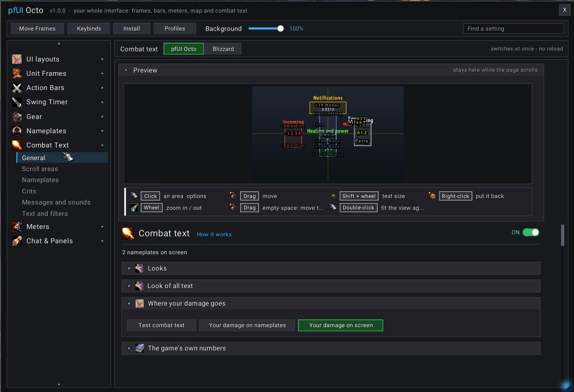Click the Install button
Screen dimensions: 574x392
[x=132, y=29]
